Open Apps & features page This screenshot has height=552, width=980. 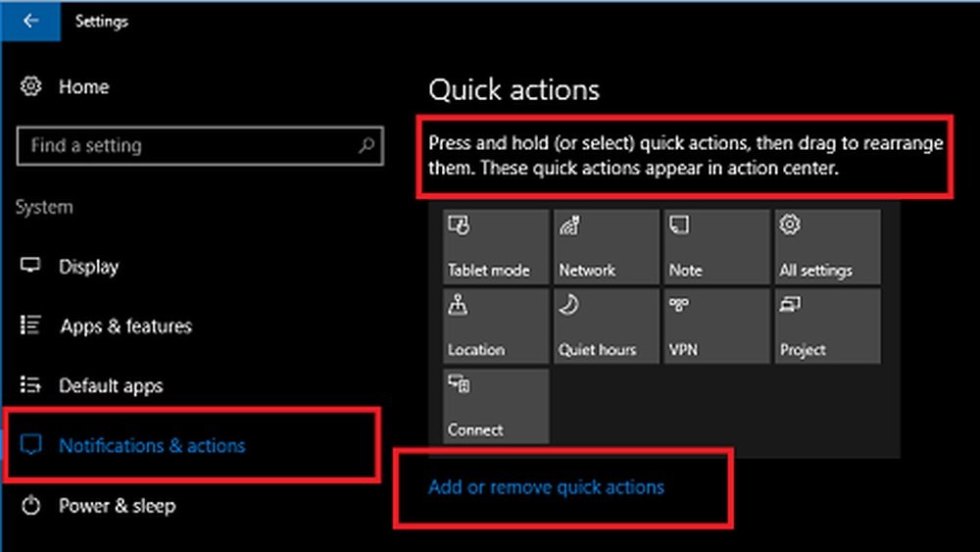125,326
